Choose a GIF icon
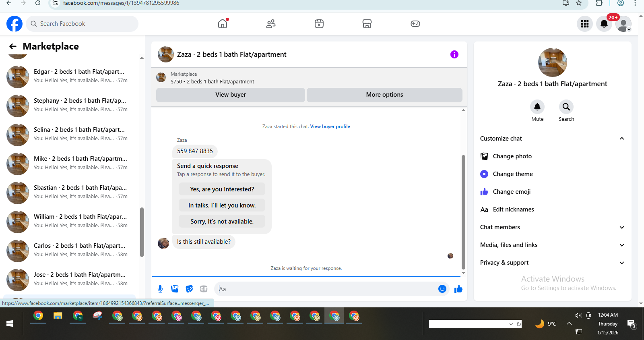 (204, 289)
